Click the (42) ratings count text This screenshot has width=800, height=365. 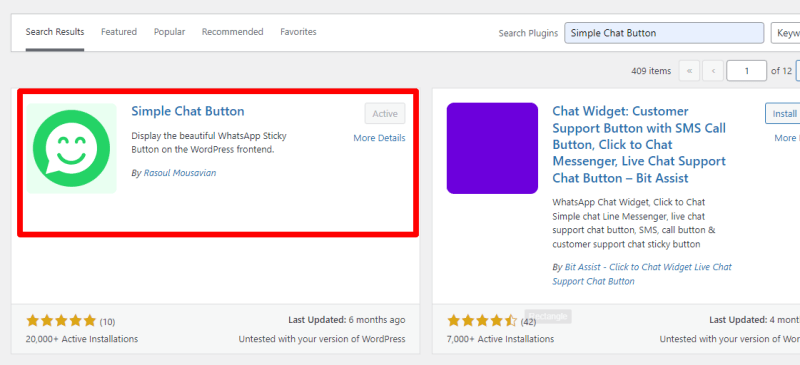[x=529, y=322]
